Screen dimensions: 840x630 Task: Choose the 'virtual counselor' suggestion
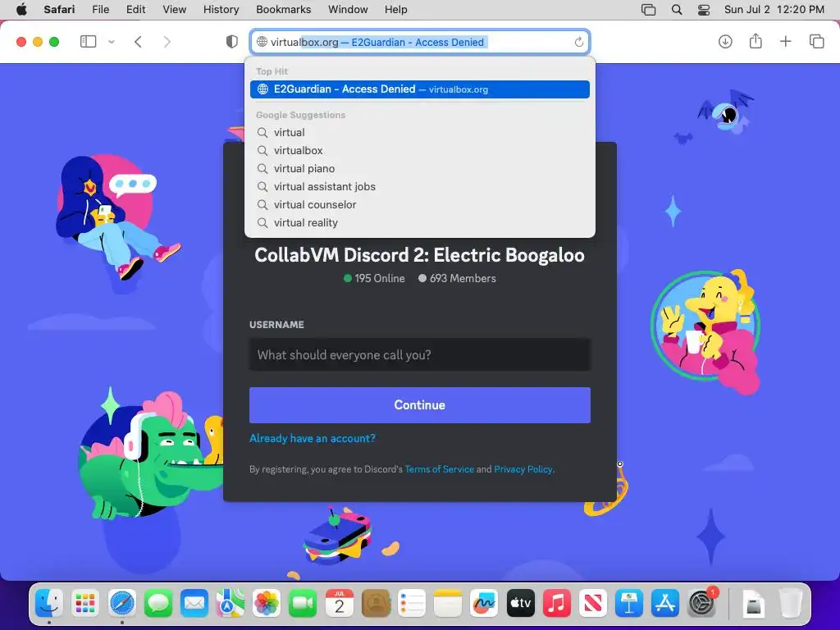420,204
